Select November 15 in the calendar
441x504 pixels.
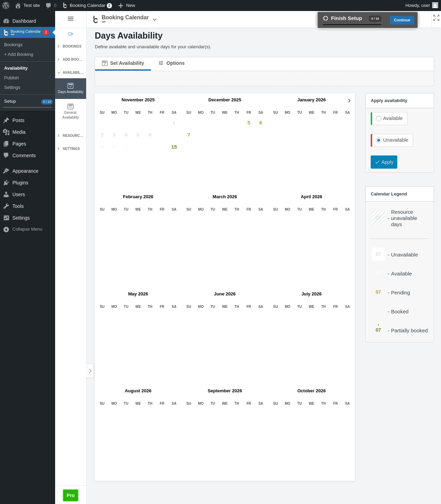pos(174,147)
